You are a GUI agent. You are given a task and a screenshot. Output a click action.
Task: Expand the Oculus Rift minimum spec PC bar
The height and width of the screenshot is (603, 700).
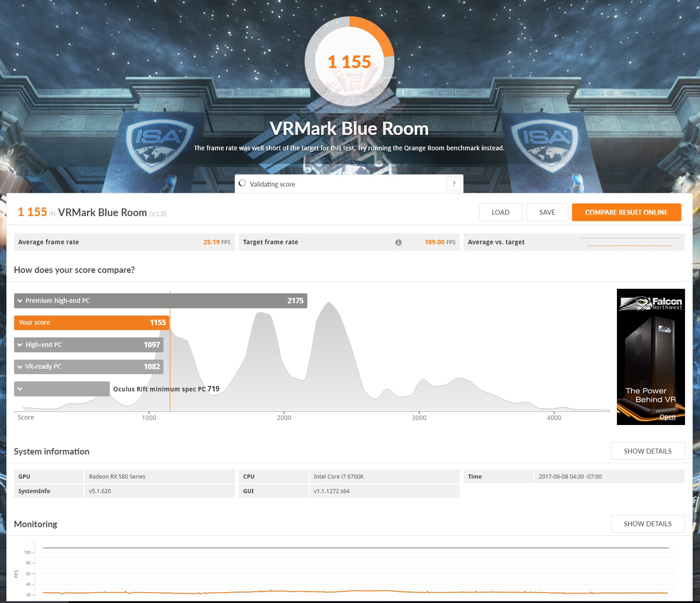[x=20, y=389]
